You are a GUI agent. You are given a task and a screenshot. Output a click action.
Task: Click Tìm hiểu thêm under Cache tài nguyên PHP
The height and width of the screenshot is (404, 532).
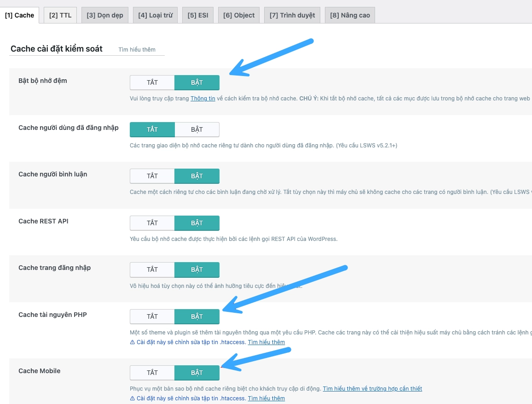[266, 342]
